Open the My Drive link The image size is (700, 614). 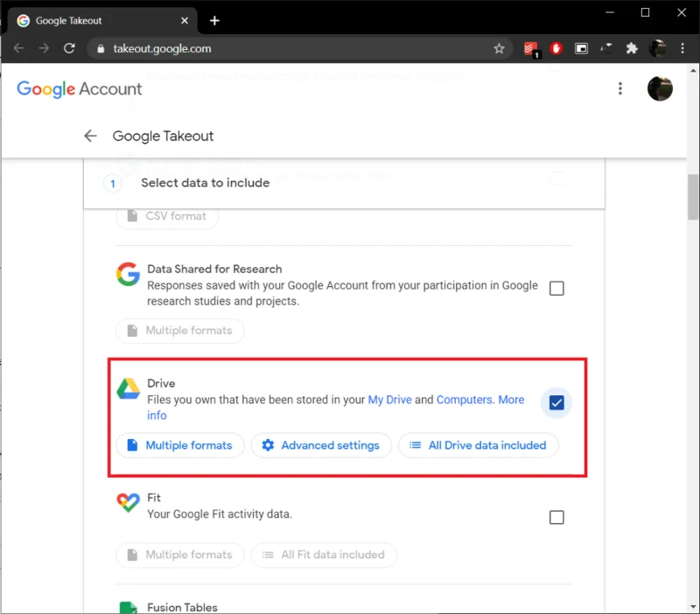[x=389, y=400]
